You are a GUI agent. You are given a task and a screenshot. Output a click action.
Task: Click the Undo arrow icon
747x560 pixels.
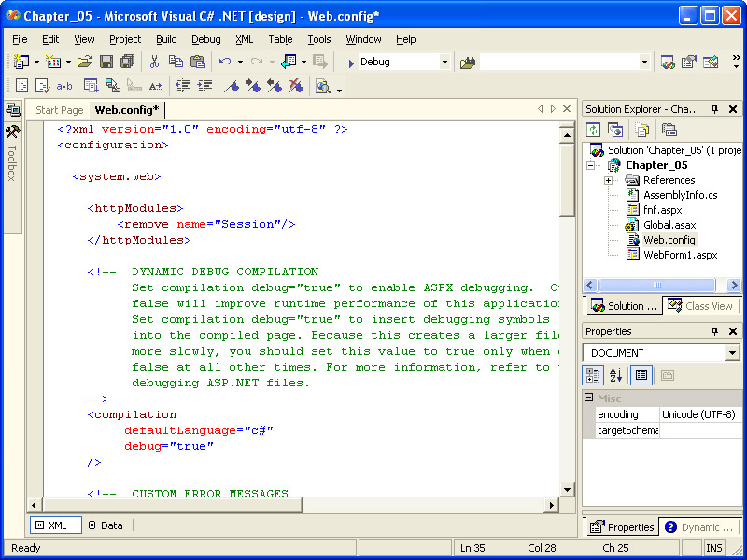pyautogui.click(x=225, y=62)
